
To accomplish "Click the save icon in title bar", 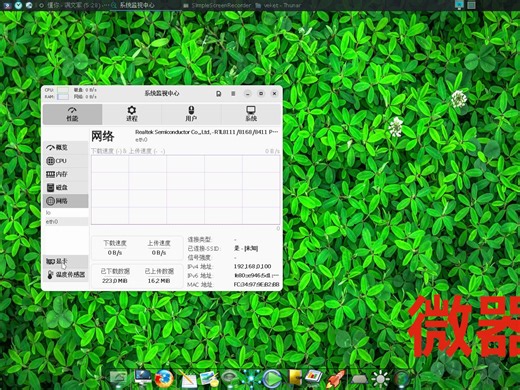I will pos(218,94).
